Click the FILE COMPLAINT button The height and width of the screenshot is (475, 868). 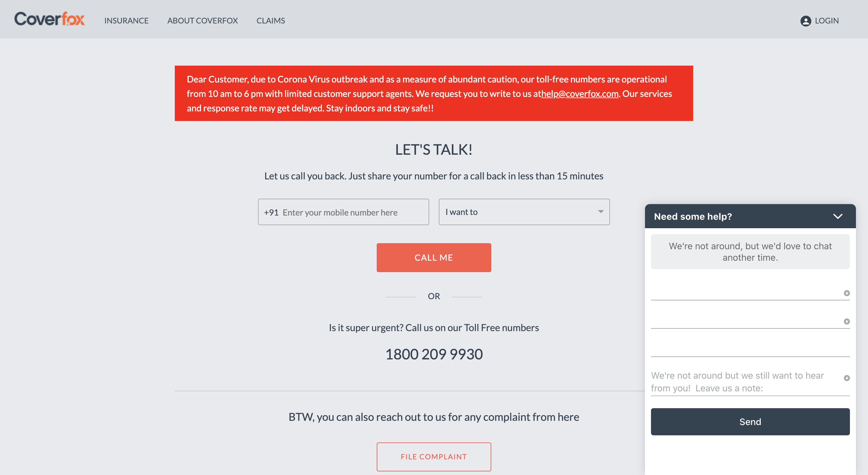click(434, 457)
